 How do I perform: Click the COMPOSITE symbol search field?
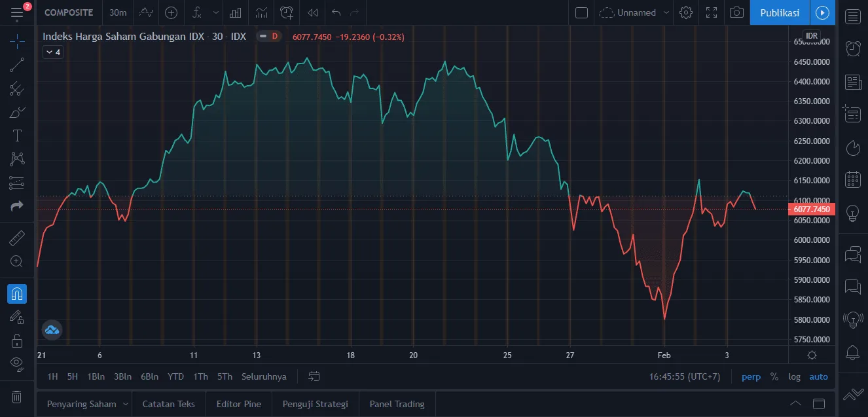click(x=69, y=12)
